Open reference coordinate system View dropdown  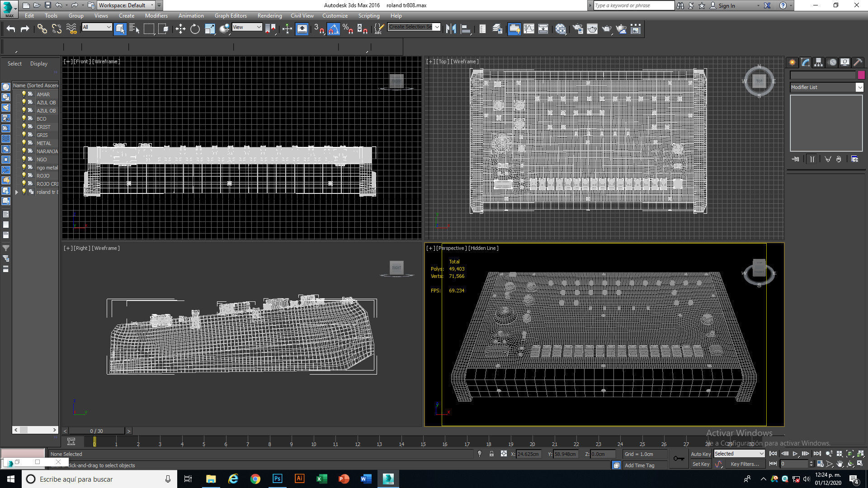(x=247, y=27)
